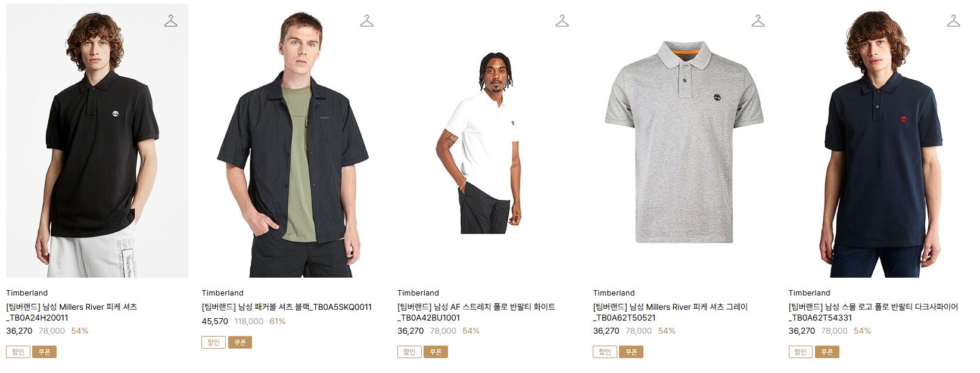Open black Millers River polo product image
980x373 pixels.
click(97, 141)
